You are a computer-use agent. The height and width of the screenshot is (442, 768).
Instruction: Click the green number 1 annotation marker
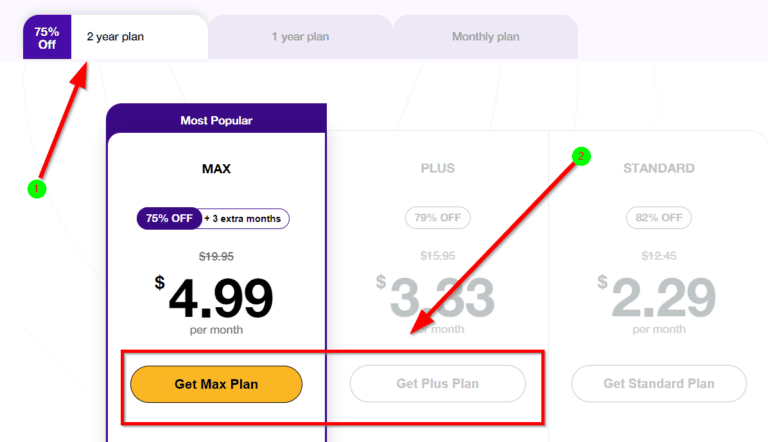[37, 187]
